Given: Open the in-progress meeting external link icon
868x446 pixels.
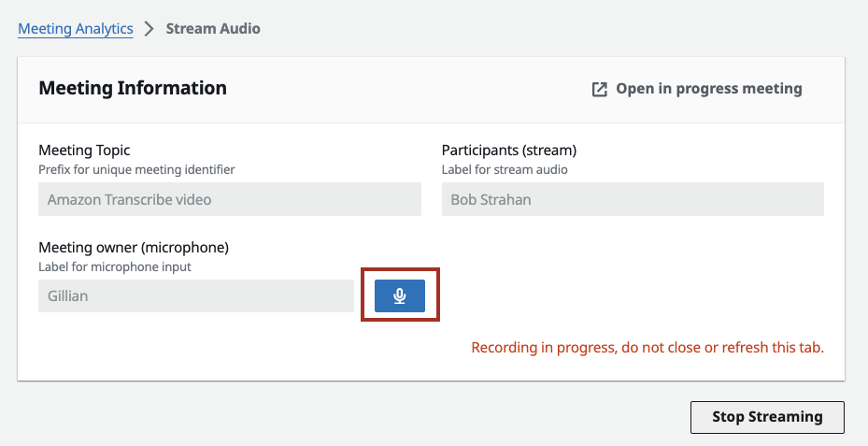Looking at the screenshot, I should pyautogui.click(x=600, y=89).
